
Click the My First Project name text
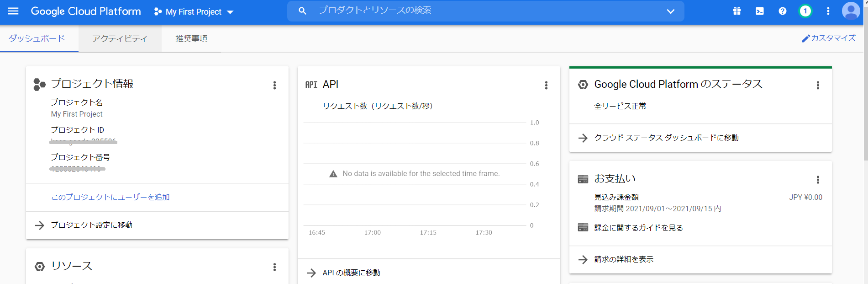tap(77, 114)
